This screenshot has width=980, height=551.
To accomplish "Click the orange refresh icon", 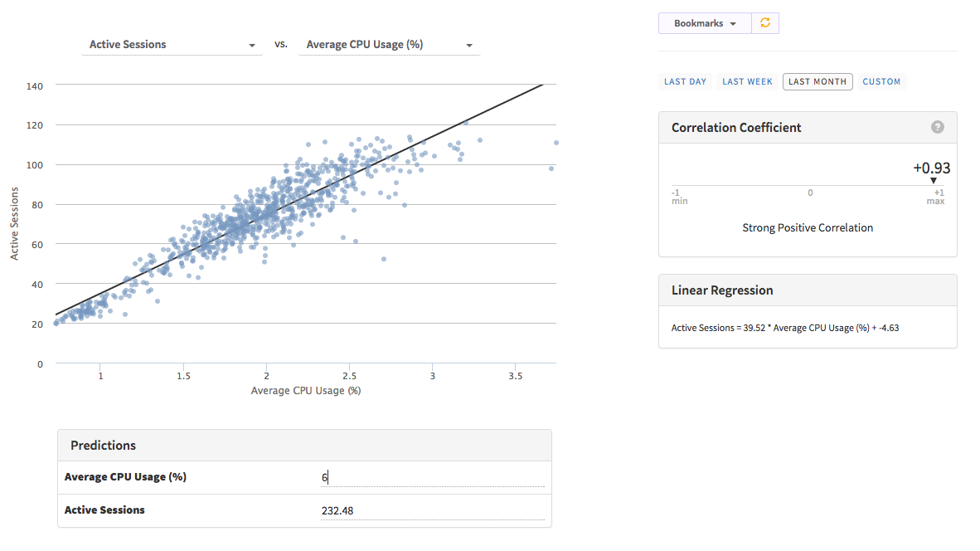I will point(764,23).
